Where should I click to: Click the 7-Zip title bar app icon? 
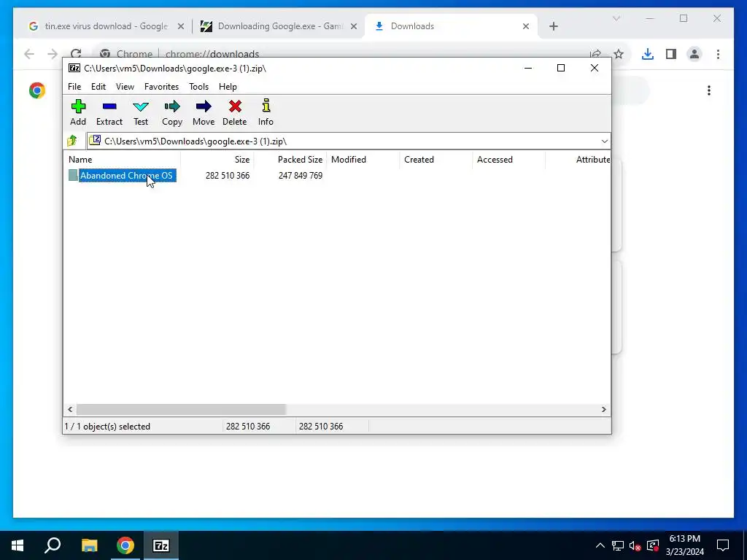[74, 68]
